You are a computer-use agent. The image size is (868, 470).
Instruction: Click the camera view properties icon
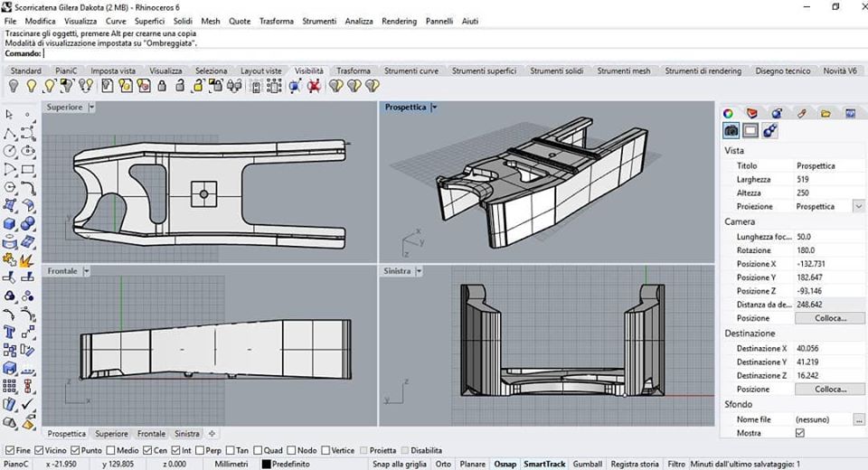[731, 131]
